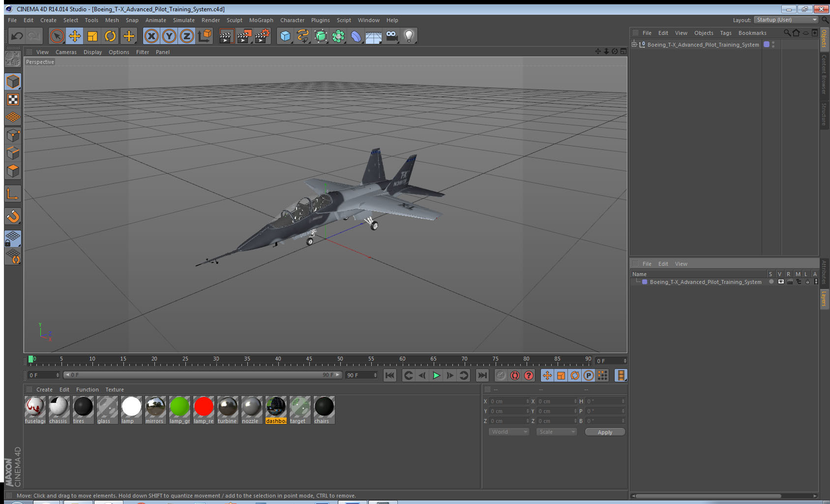This screenshot has height=504, width=830.
Task: Open the array modeling objects
Action: tap(338, 36)
